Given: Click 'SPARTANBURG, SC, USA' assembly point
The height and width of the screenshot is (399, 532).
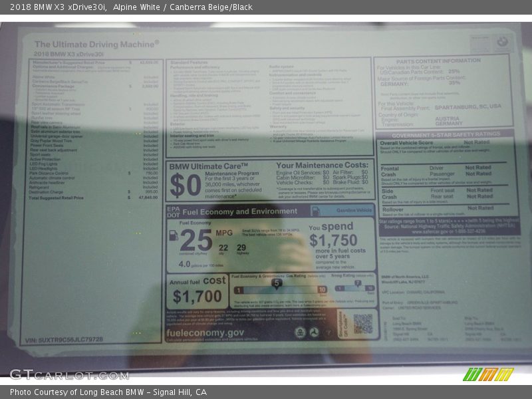Looking at the screenshot, I should 468,107.
